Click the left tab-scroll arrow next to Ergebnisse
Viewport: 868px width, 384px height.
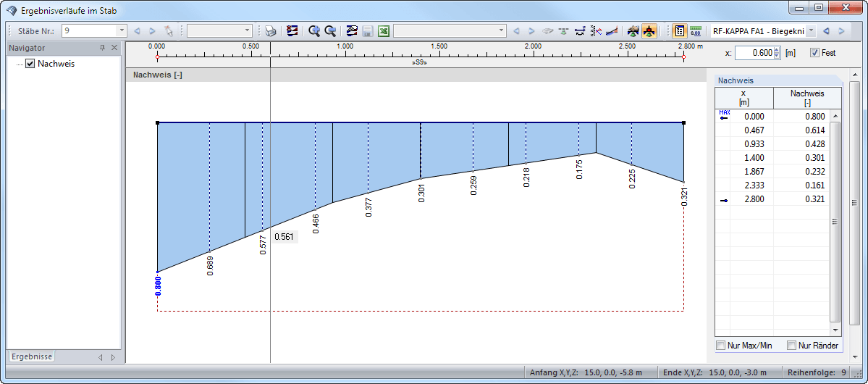click(x=100, y=357)
